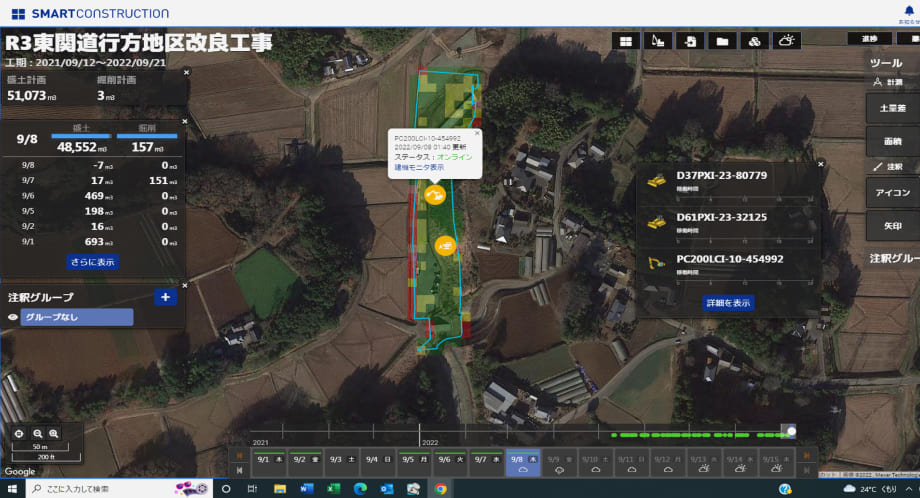Viewport: 920px width, 498px height.
Task: Click the D37PXI-23-80779 bulldozer icon
Action: (x=657, y=180)
